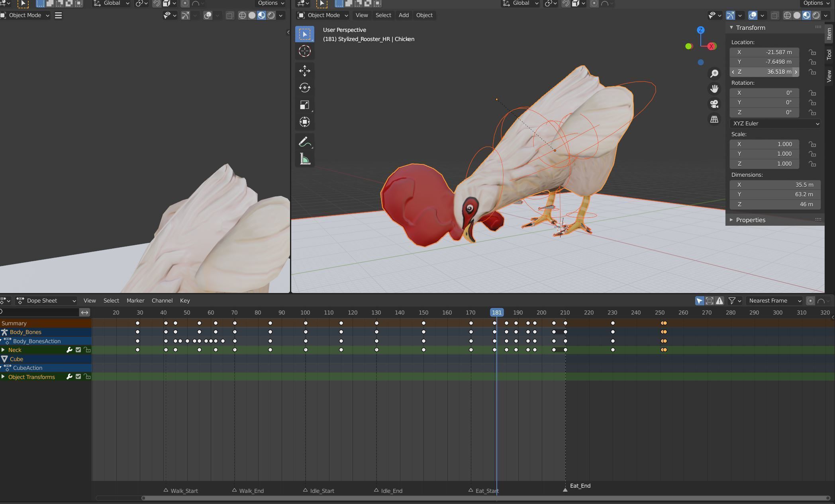Image resolution: width=835 pixels, height=504 pixels.
Task: Click the red X axis gizmo handle
Action: point(711,46)
